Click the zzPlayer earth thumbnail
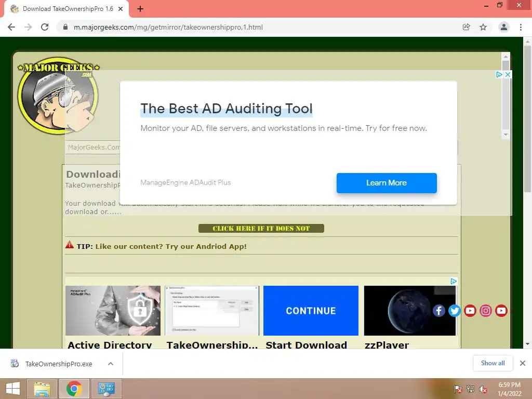 pos(409,311)
